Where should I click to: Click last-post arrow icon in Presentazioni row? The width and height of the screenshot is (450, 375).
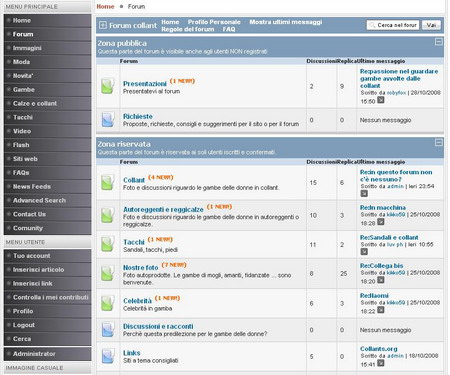point(381,100)
